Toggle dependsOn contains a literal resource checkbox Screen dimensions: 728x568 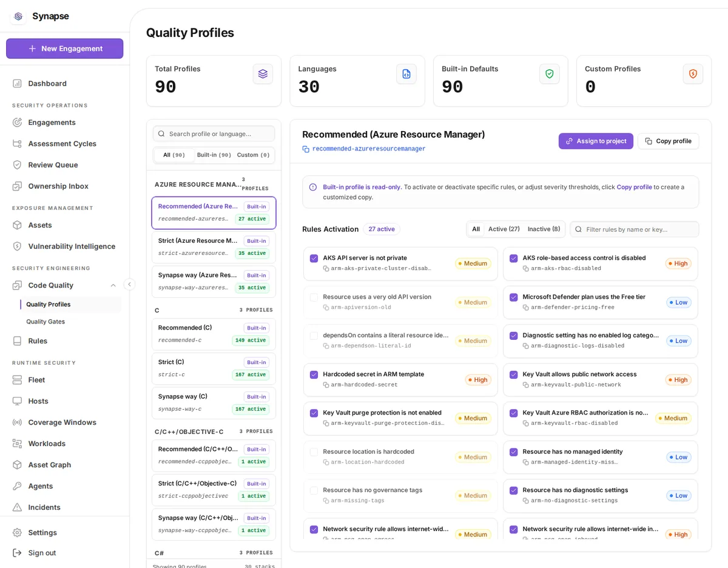(x=314, y=336)
